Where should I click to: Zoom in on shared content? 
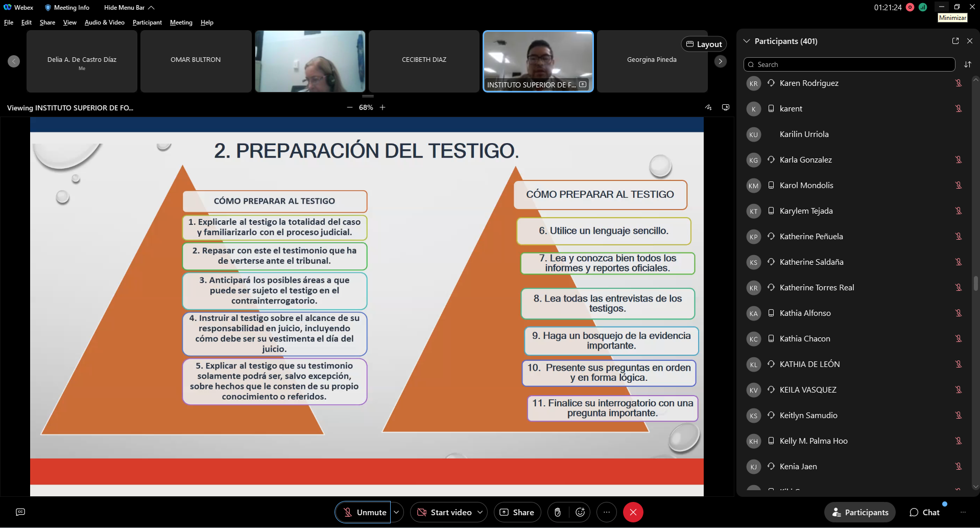383,107
